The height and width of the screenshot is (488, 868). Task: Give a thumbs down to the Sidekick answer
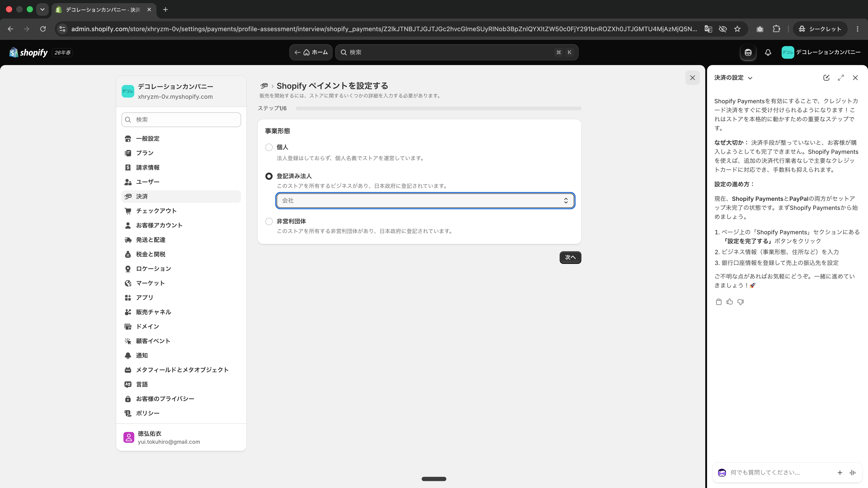click(741, 302)
